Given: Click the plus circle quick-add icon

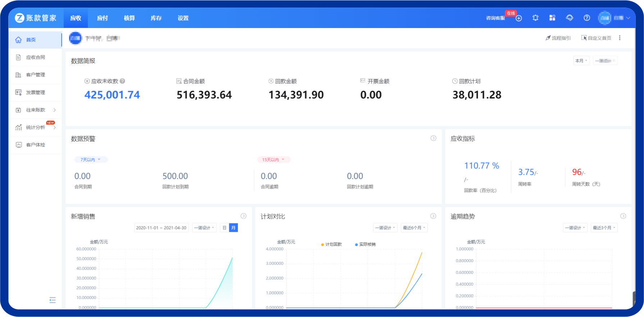Looking at the screenshot, I should (519, 18).
